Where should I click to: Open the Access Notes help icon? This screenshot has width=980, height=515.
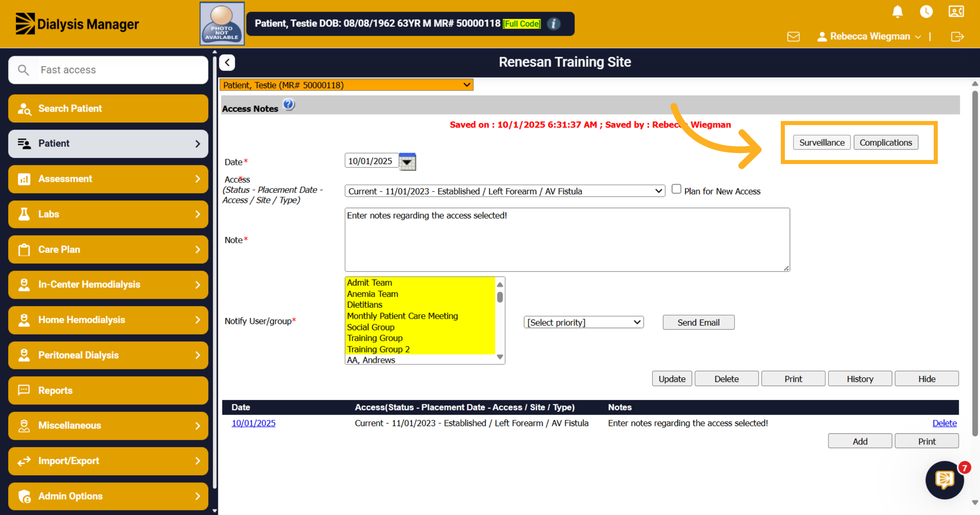pyautogui.click(x=289, y=105)
